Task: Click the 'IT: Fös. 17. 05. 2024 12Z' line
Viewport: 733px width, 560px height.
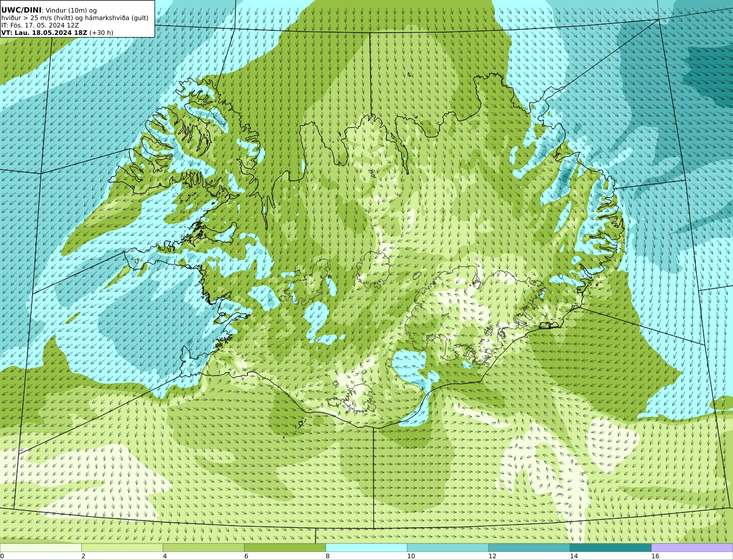Action: [40, 25]
